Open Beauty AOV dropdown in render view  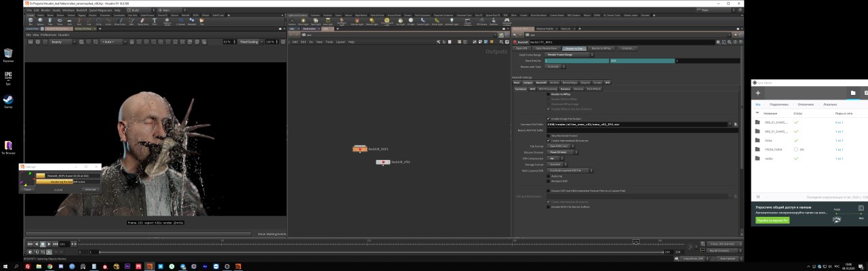pos(62,41)
